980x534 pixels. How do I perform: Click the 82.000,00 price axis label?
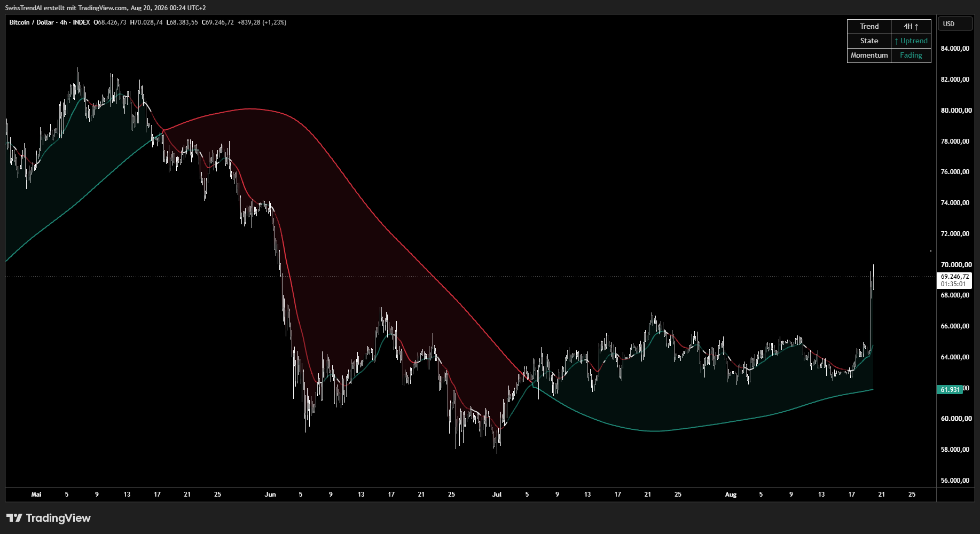pyautogui.click(x=955, y=80)
